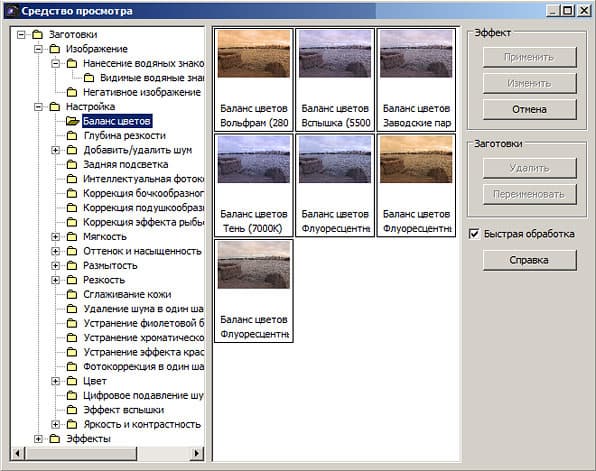Click folder icon of Цифровое подавление шума
Screen dimensions: 596x471
pyautogui.click(x=72, y=396)
